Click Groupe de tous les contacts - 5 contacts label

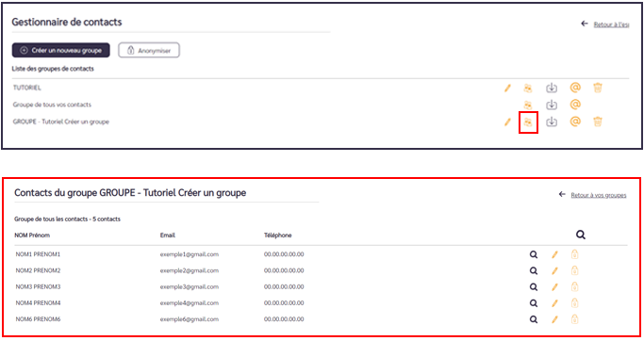[67, 219]
